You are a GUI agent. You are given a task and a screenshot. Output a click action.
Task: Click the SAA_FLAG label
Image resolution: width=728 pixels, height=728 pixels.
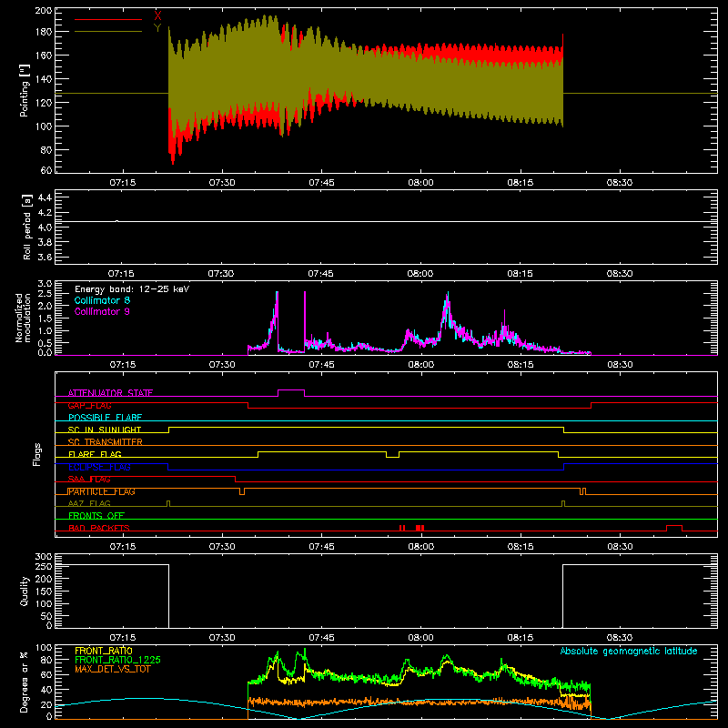click(89, 479)
